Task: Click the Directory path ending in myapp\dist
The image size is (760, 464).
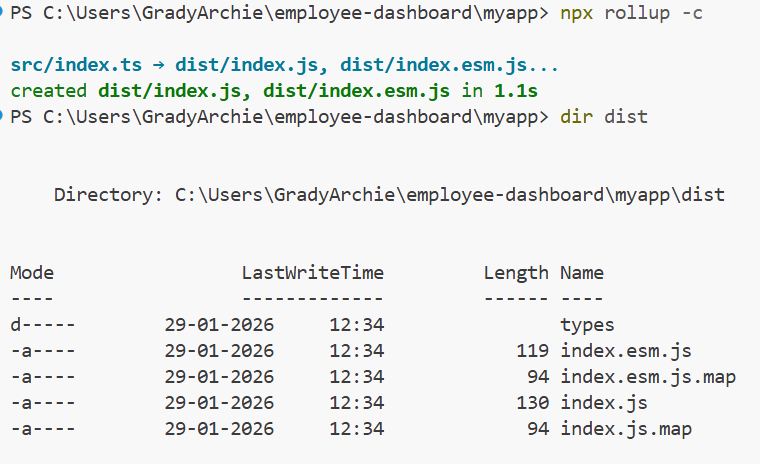Action: click(x=449, y=195)
